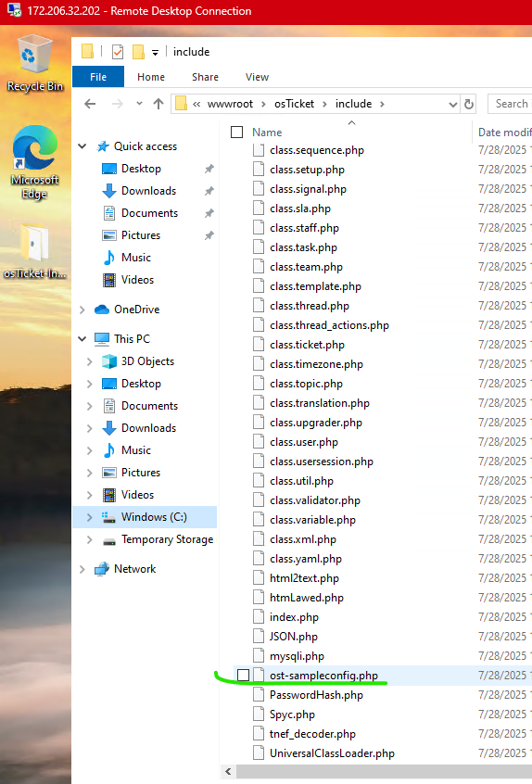Sort by the Date modified column header

(504, 133)
